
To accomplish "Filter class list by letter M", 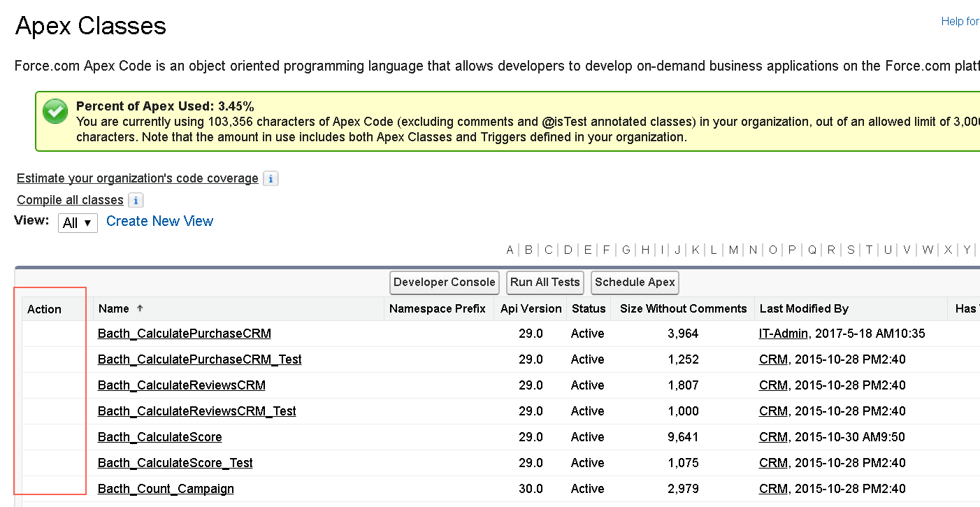I will coord(733,250).
